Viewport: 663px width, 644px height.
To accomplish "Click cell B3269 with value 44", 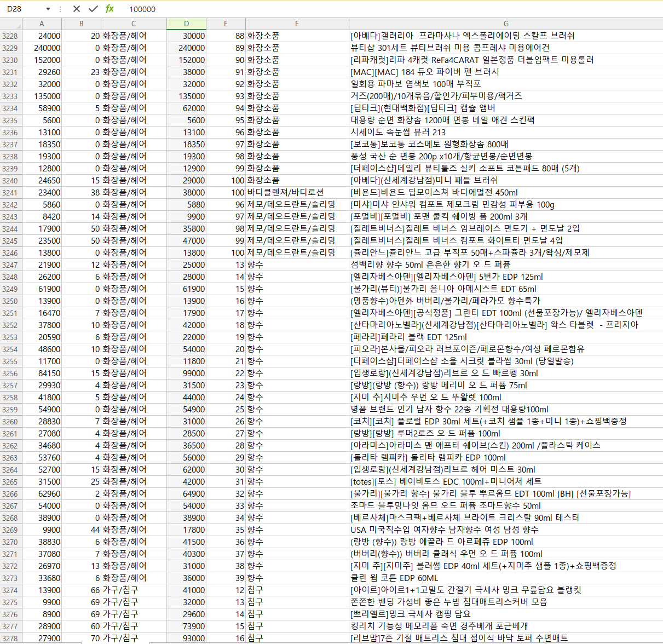I will coord(81,530).
